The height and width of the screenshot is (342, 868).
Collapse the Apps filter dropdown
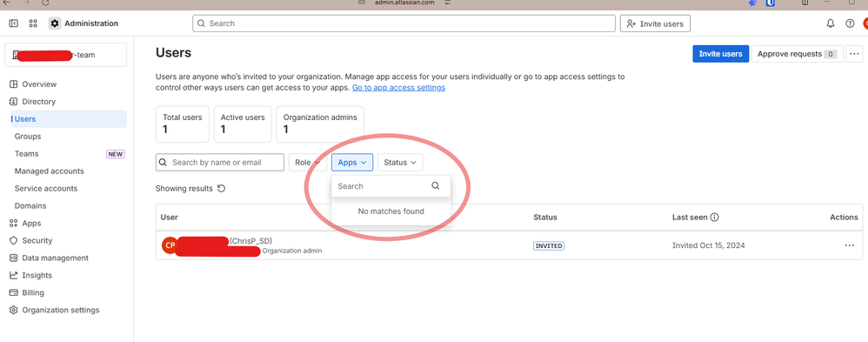click(x=352, y=163)
